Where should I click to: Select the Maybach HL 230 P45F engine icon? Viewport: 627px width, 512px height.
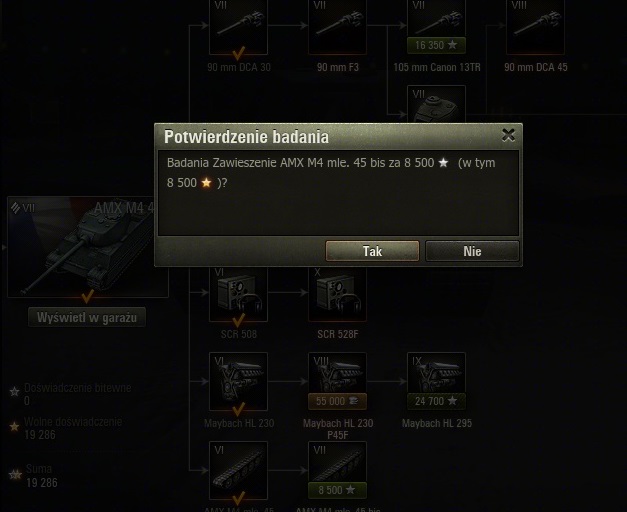[x=337, y=373]
